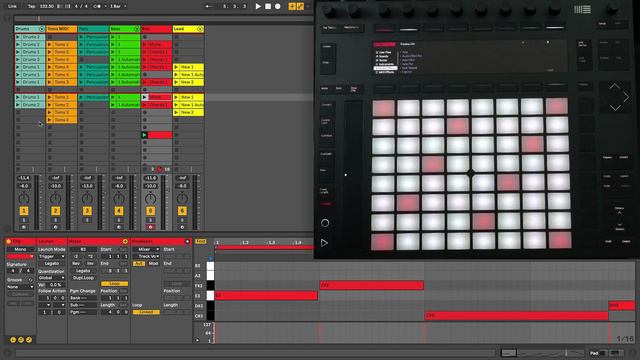Select the Perc track header
This screenshot has width=640, height=360.
(93, 29)
